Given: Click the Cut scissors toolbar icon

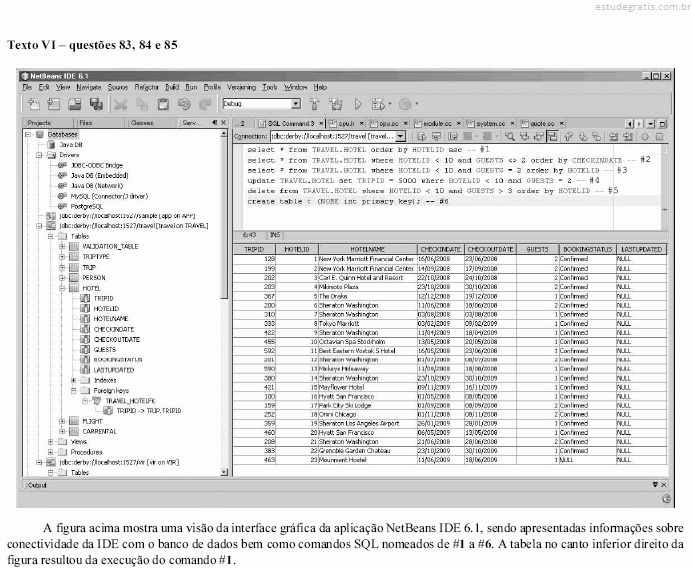Looking at the screenshot, I should pyautogui.click(x=120, y=104).
